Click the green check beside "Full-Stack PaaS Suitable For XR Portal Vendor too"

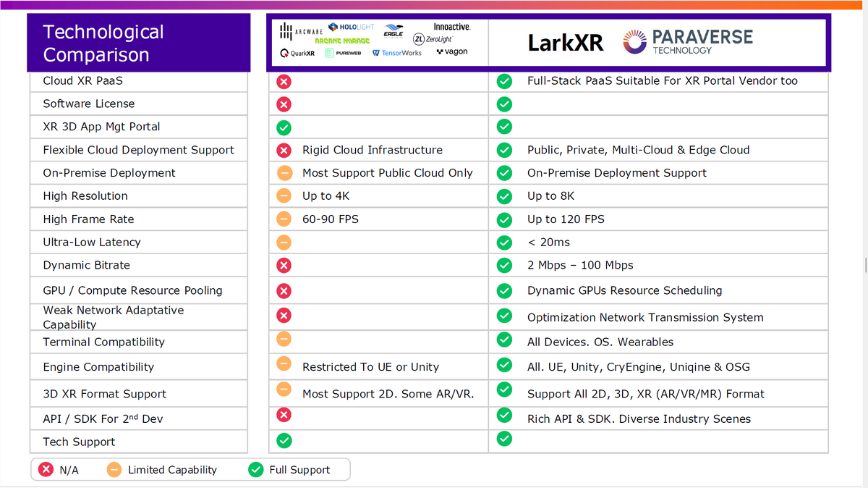[504, 81]
